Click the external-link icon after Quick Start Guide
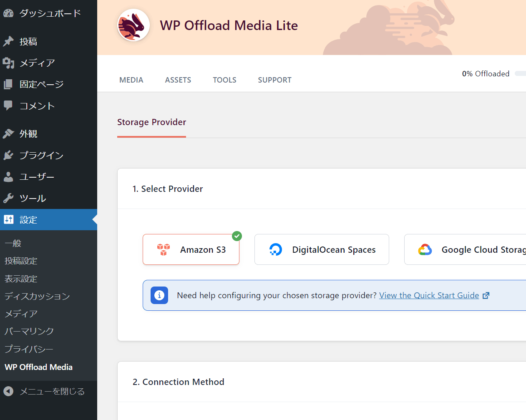 486,296
